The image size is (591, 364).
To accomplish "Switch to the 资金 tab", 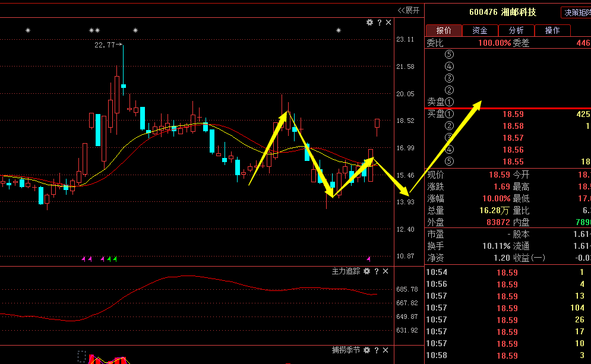I will tap(479, 30).
